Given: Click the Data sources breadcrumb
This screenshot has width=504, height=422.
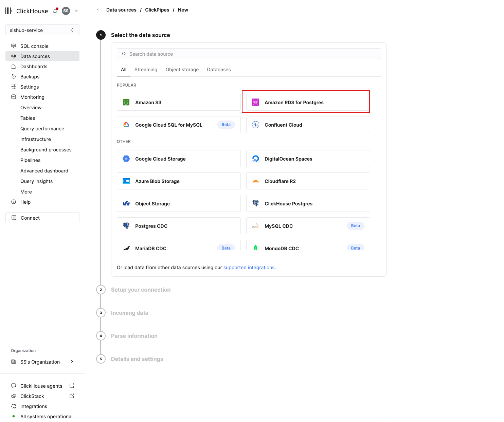Looking at the screenshot, I should pyautogui.click(x=121, y=10).
